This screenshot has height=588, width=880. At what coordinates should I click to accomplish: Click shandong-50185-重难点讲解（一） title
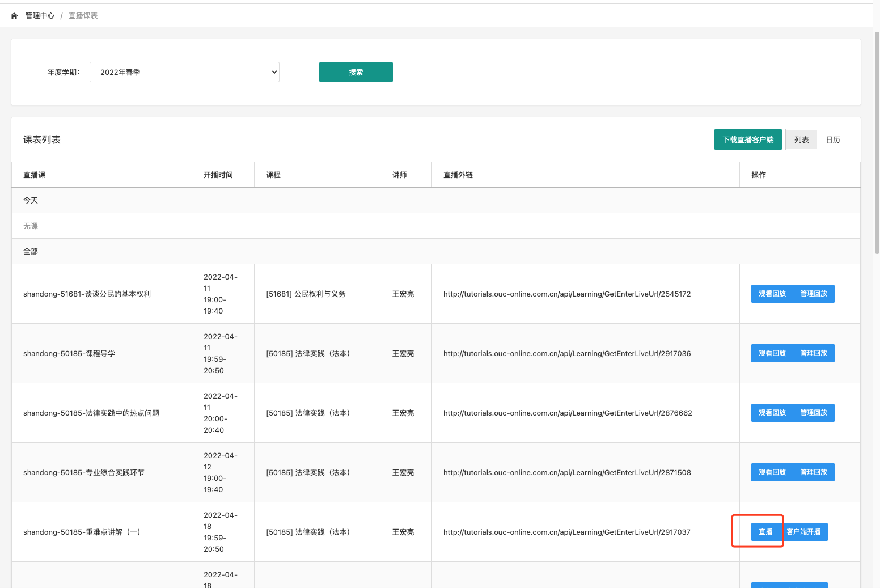tap(82, 532)
